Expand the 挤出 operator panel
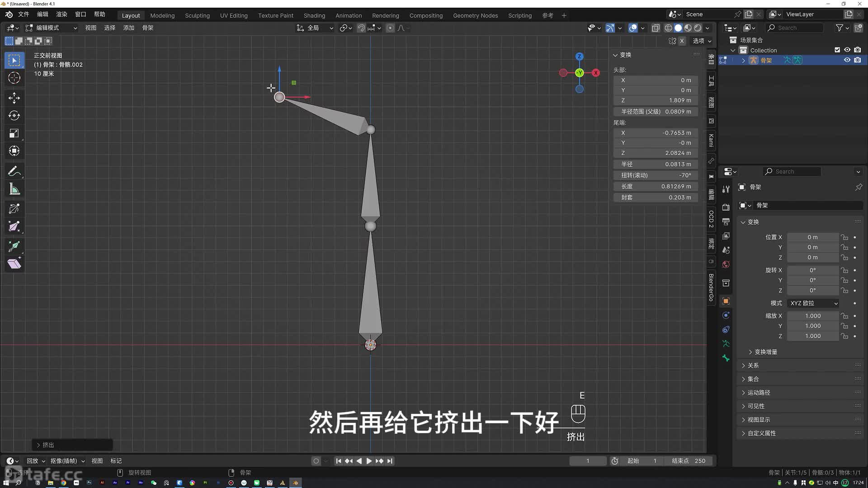 click(72, 445)
